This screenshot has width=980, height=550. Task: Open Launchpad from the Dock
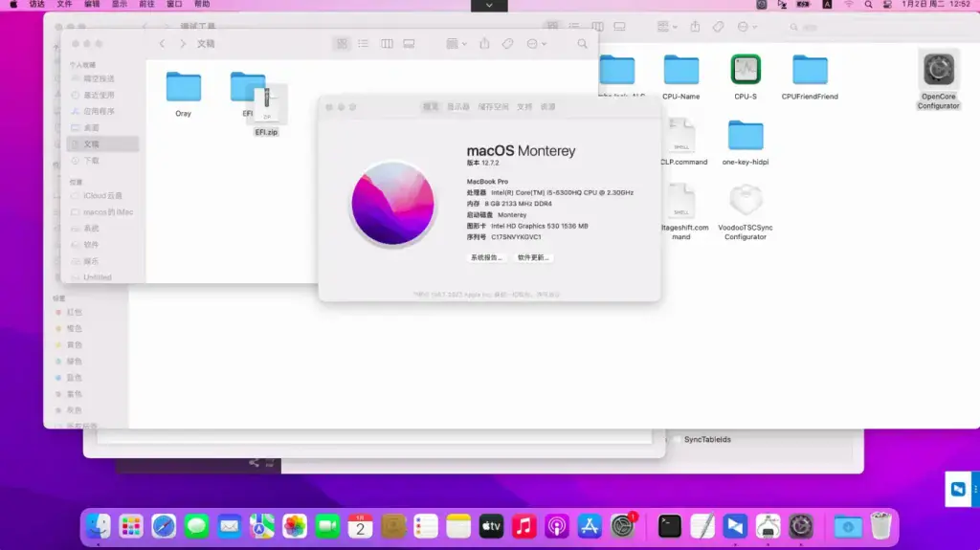tap(131, 526)
